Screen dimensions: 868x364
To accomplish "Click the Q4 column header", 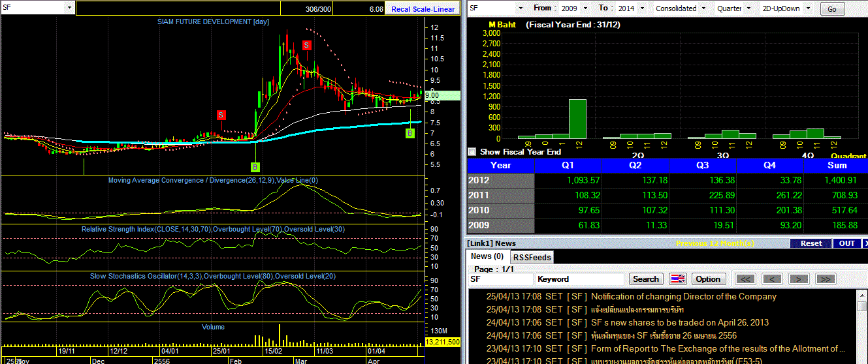I will [x=770, y=166].
